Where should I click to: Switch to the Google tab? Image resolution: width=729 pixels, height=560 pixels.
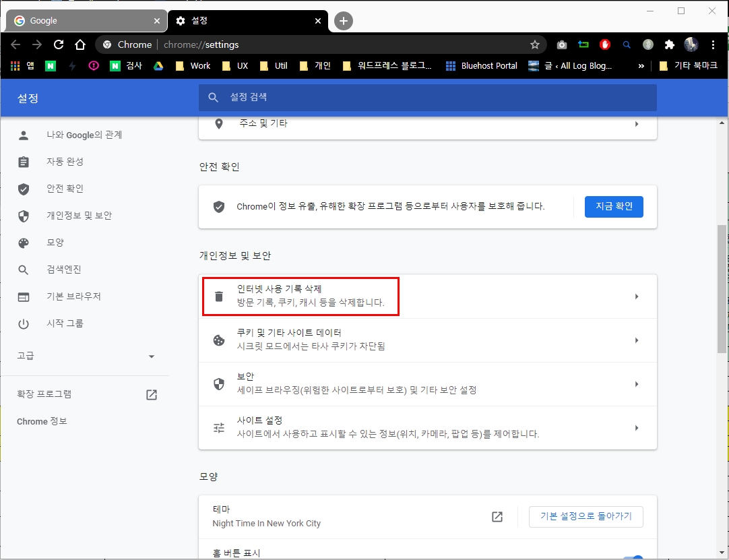[x=86, y=20]
